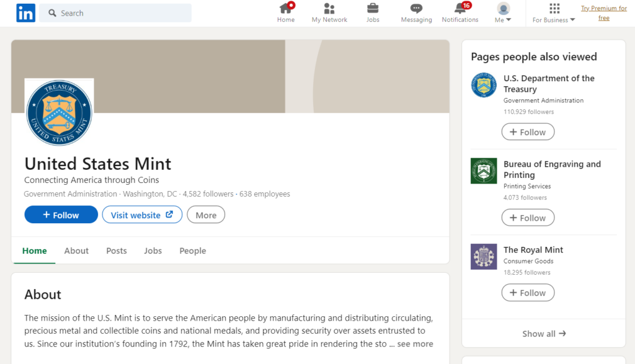Click the Visit website button
This screenshot has height=364, width=635.
142,215
